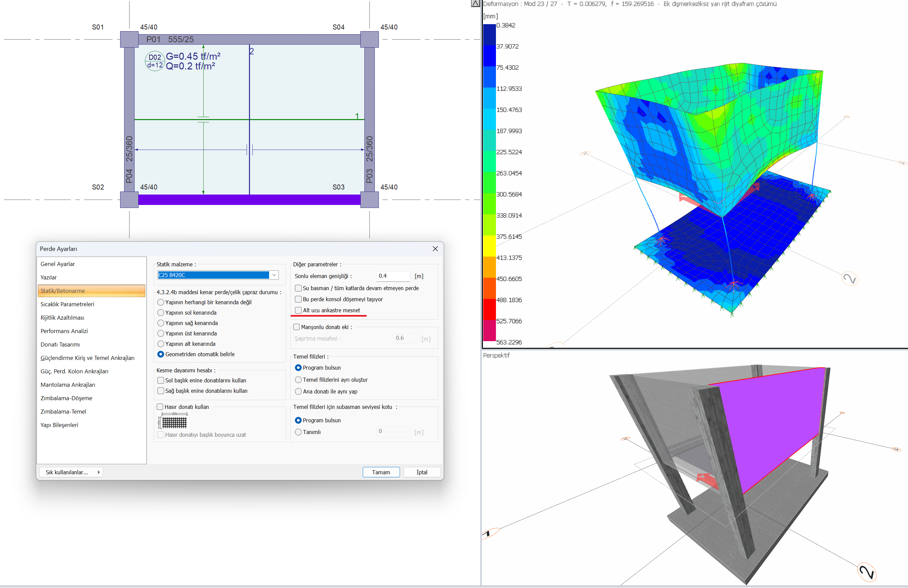Click the Sonlu eleman genişliği input field

pyautogui.click(x=393, y=276)
